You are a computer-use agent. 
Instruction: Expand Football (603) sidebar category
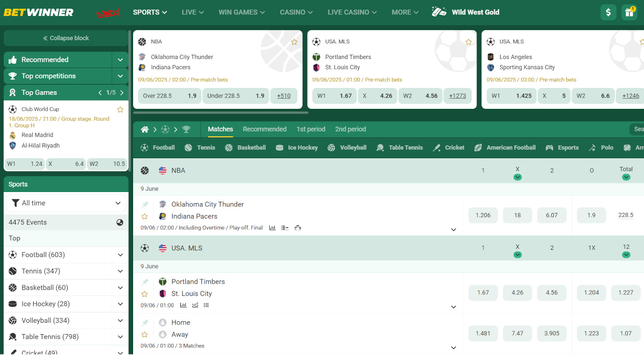point(120,255)
